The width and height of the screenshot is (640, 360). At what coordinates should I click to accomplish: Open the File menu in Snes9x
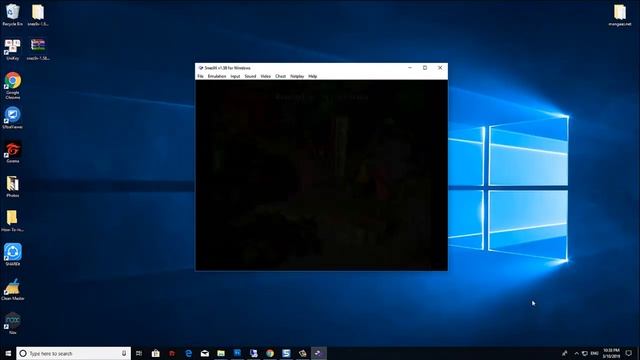200,76
